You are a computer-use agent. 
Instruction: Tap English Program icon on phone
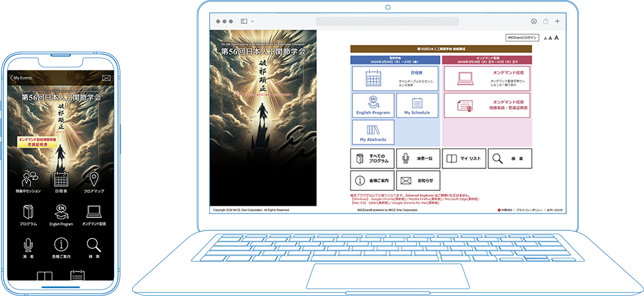(61, 212)
